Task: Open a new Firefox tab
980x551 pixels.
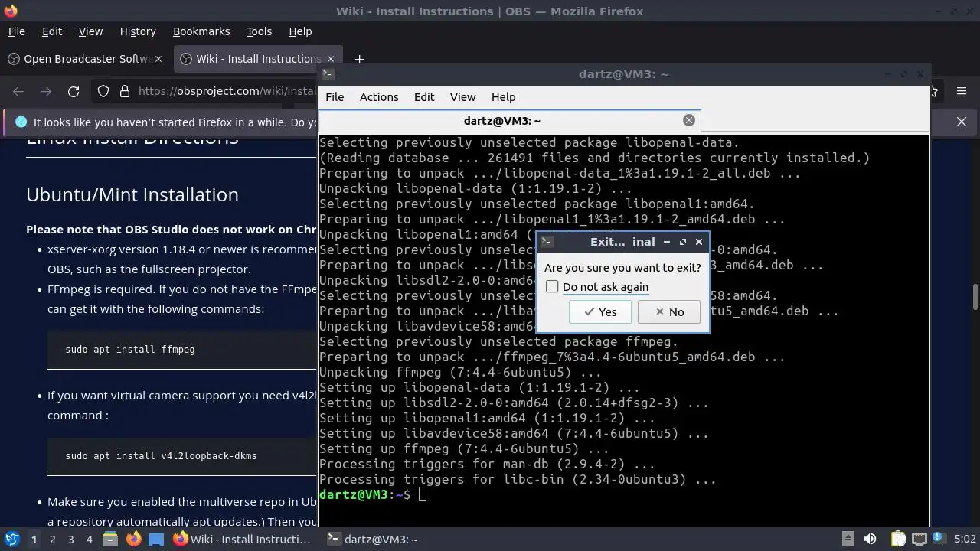Action: click(x=359, y=59)
